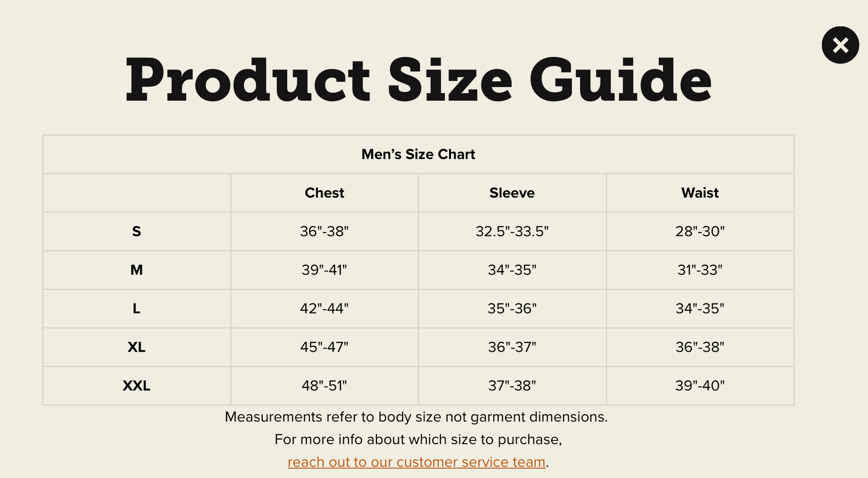868x478 pixels.
Task: Click the body size measurements note
Action: tap(416, 417)
